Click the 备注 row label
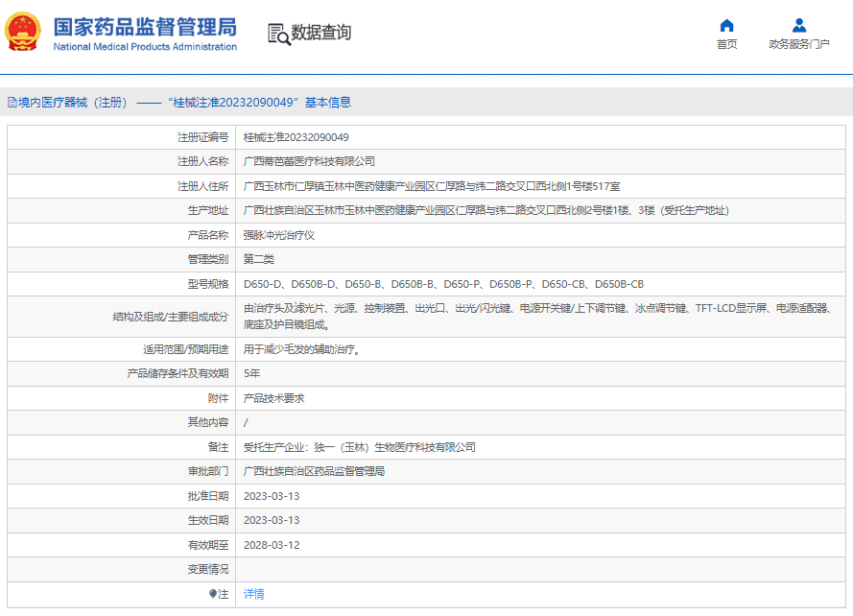853x616 pixels. pos(219,447)
